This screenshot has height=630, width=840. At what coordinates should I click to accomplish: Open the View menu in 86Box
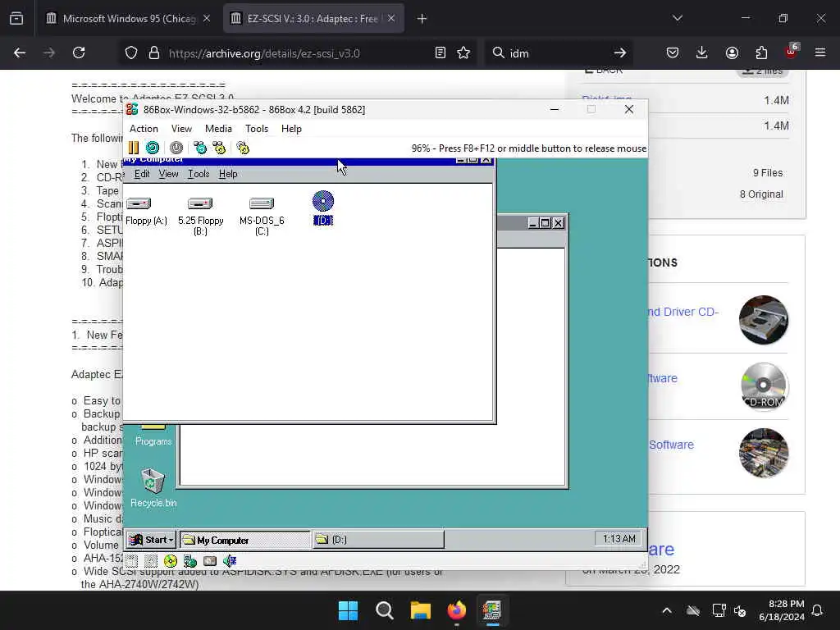(181, 129)
